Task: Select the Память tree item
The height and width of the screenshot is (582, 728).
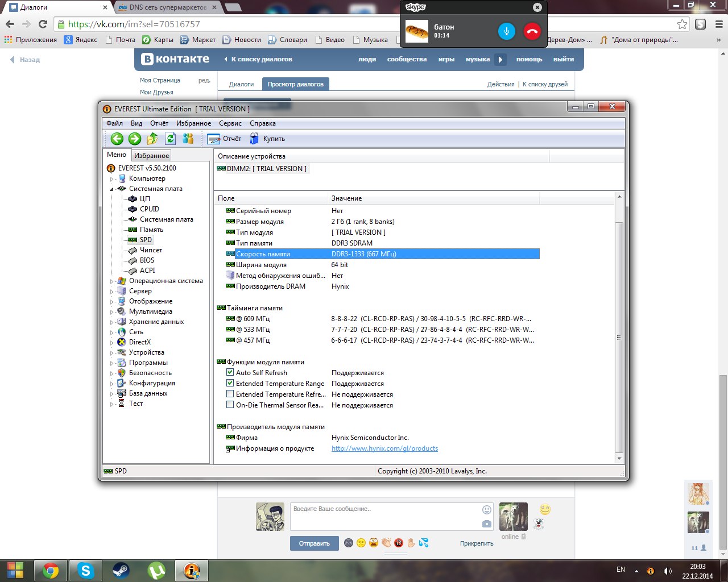Action: pyautogui.click(x=151, y=230)
